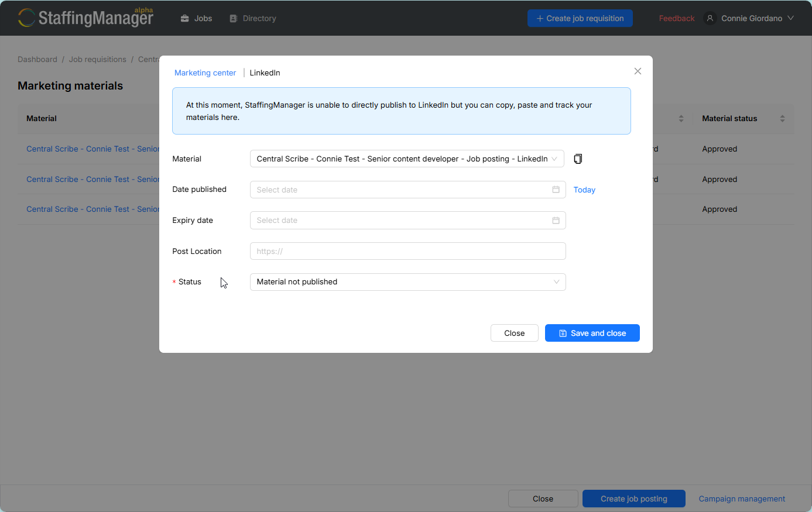This screenshot has height=512, width=812.
Task: Open the Feedback link
Action: tap(677, 19)
